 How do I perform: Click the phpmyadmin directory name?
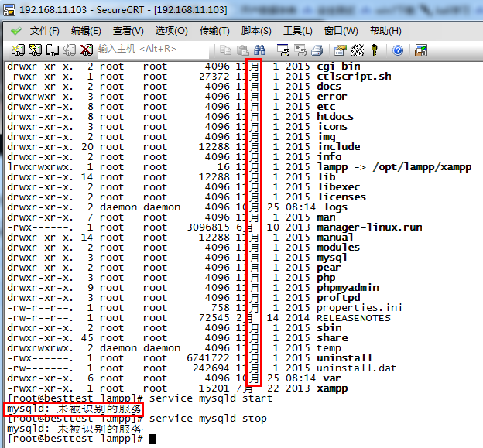[x=348, y=288]
